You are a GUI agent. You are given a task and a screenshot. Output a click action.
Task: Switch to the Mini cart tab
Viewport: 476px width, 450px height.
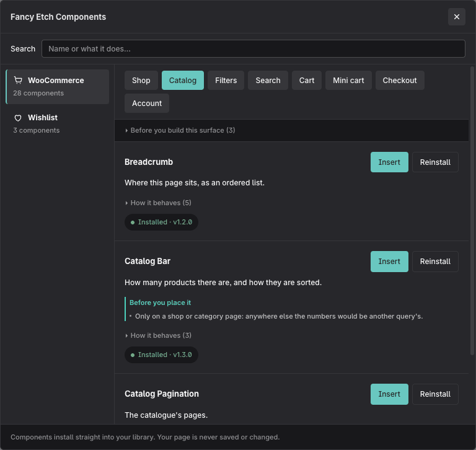click(348, 80)
